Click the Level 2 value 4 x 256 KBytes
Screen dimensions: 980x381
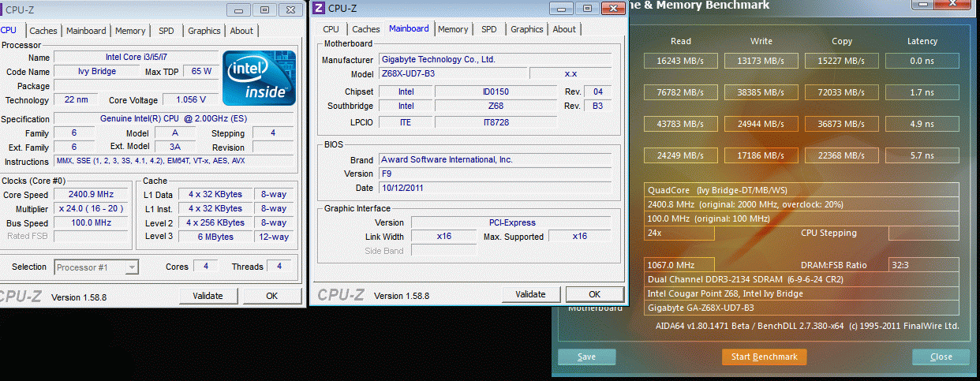click(215, 223)
